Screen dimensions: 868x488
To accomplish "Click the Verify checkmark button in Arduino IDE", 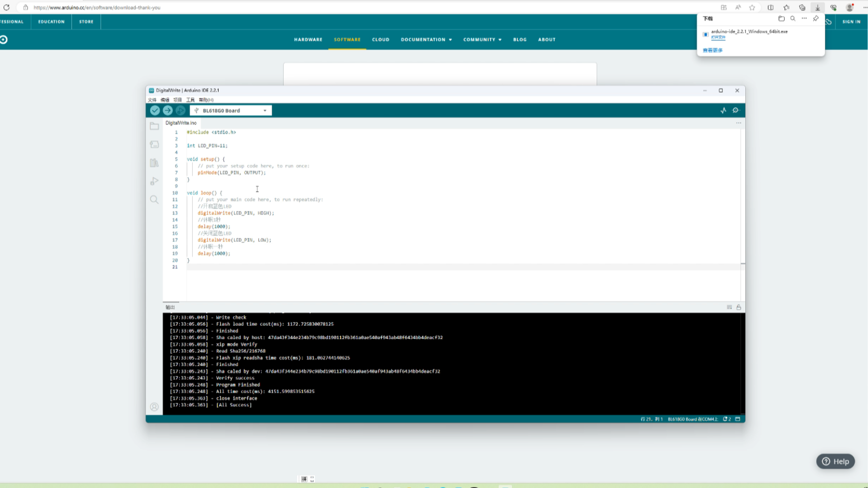I will coord(155,110).
